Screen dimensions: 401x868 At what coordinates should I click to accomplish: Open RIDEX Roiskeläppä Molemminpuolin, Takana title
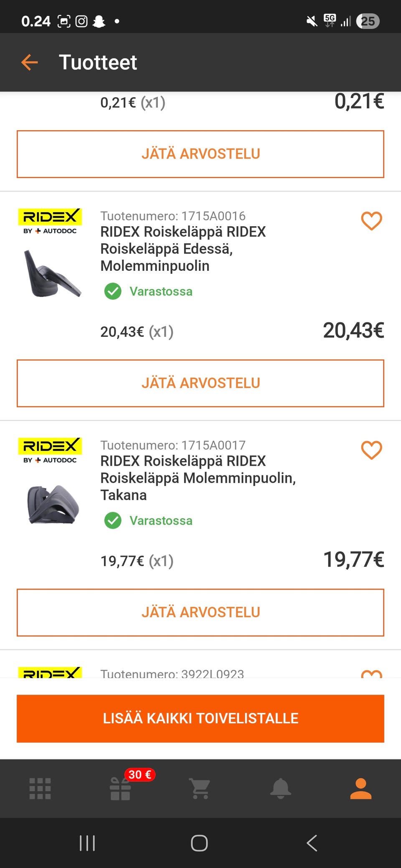pyautogui.click(x=198, y=478)
